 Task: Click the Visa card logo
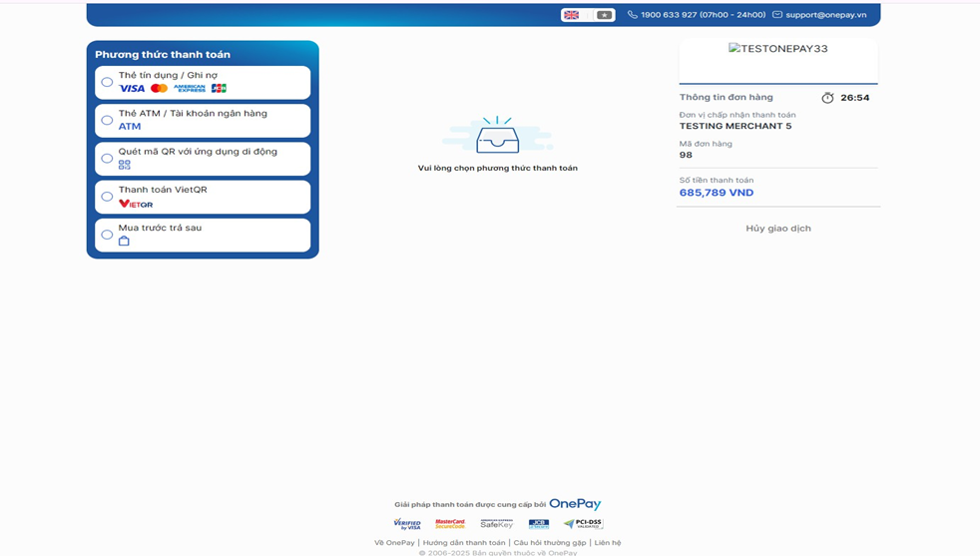click(x=132, y=89)
